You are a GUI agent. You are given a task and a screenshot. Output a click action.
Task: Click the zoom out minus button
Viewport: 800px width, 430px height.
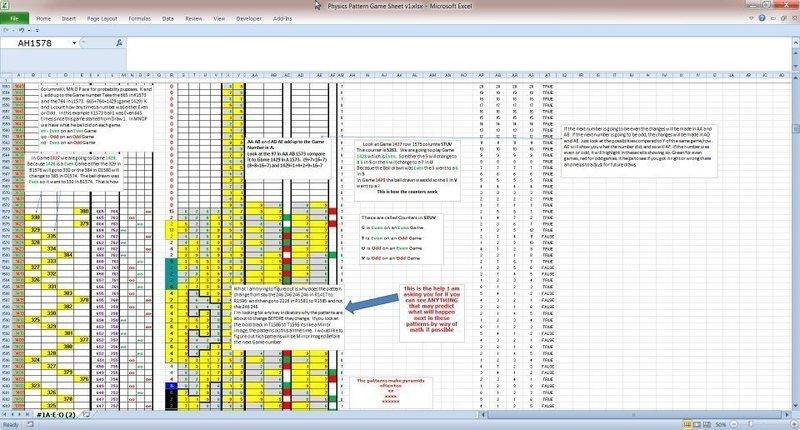733,424
